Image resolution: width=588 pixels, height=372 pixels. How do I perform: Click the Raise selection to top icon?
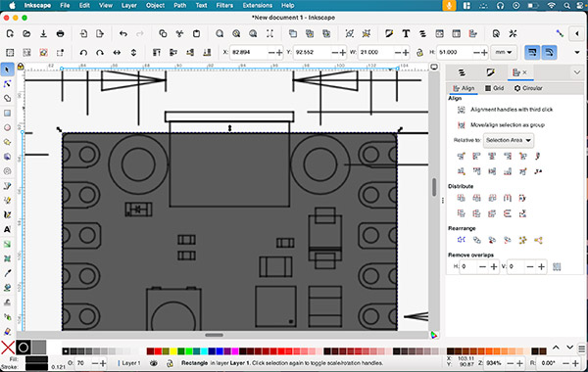(x=157, y=53)
